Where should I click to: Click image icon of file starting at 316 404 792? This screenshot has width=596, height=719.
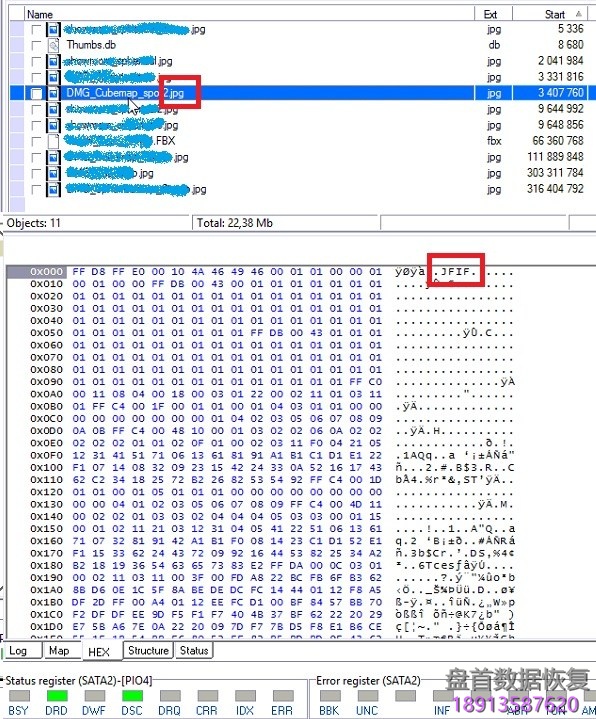(x=53, y=189)
